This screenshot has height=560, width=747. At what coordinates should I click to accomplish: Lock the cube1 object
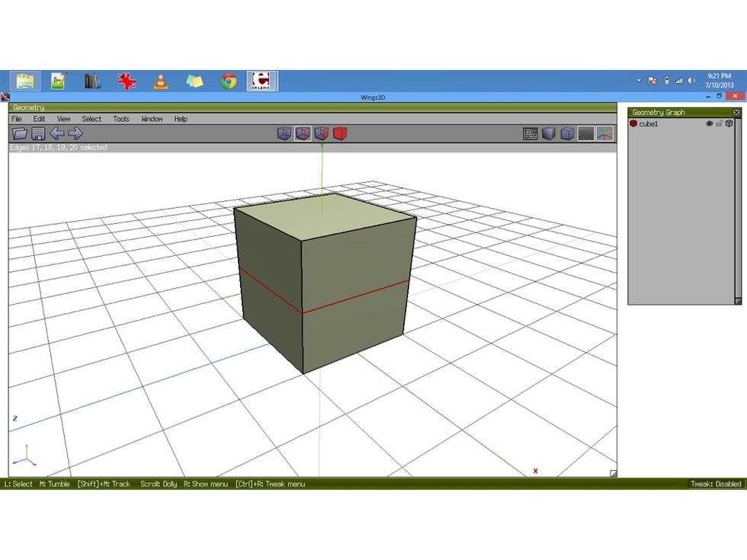719,123
